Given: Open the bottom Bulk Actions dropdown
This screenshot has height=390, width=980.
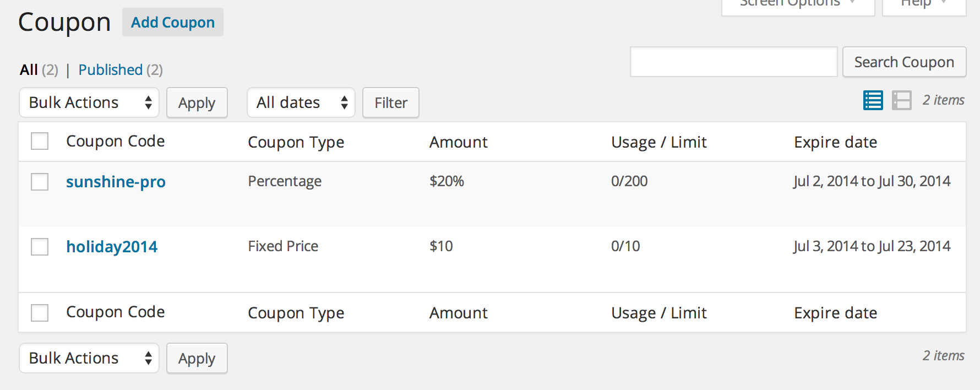Looking at the screenshot, I should (x=89, y=358).
